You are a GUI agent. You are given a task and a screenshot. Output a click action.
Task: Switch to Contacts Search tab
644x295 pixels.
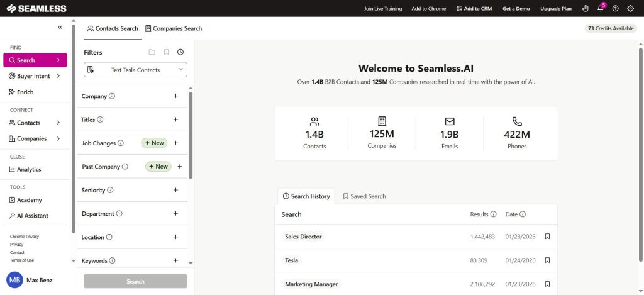[x=113, y=28]
